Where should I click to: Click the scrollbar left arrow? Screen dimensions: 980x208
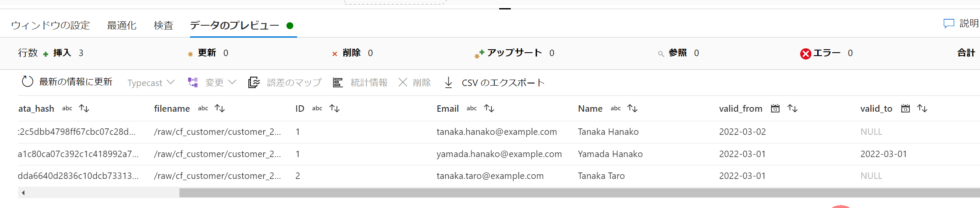23,193
